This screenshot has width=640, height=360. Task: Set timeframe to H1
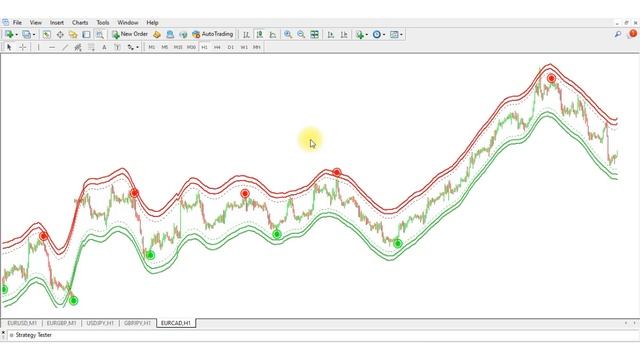point(204,47)
